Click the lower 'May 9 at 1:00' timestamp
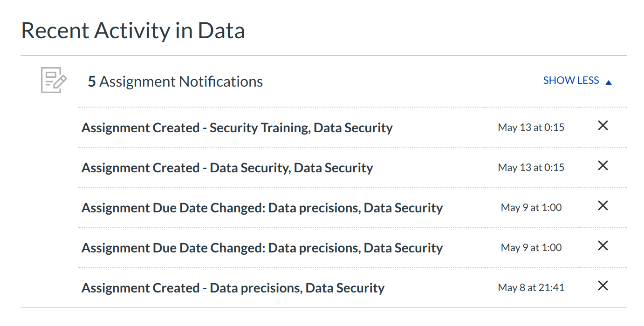The width and height of the screenshot is (644, 326). click(x=531, y=248)
